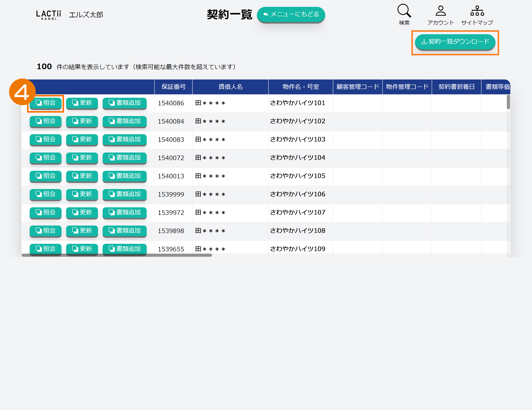Click 書類追加 for contract 1539655
The width and height of the screenshot is (532, 410).
tap(124, 249)
